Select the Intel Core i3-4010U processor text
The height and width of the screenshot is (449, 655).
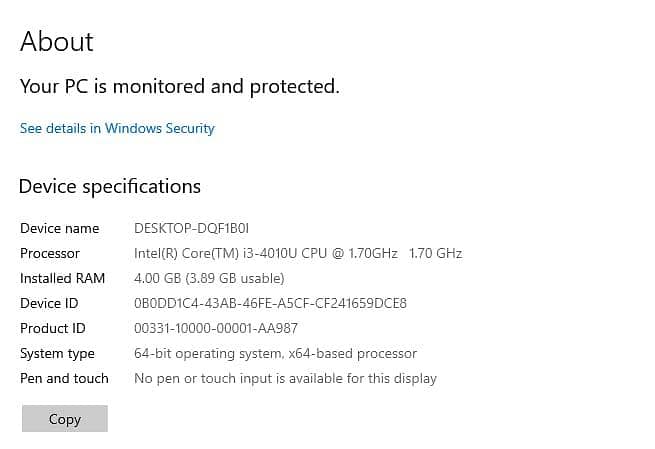[x=268, y=254]
